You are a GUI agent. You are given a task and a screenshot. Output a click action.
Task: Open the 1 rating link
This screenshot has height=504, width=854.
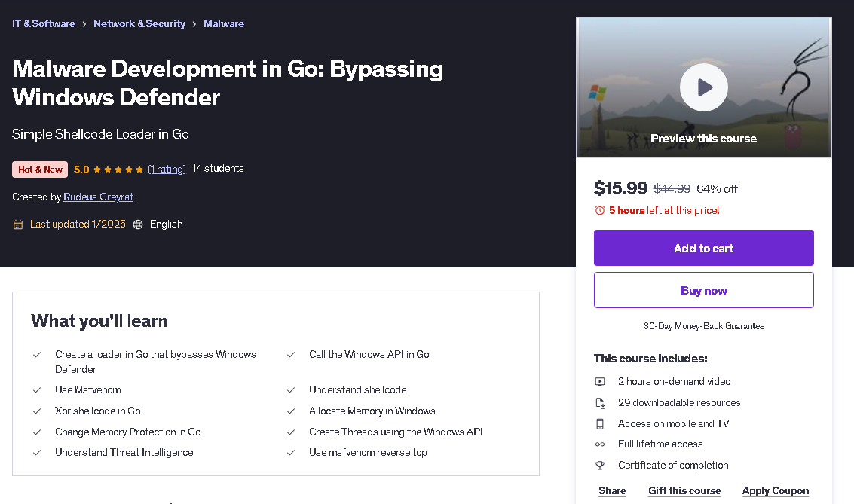pos(167,169)
